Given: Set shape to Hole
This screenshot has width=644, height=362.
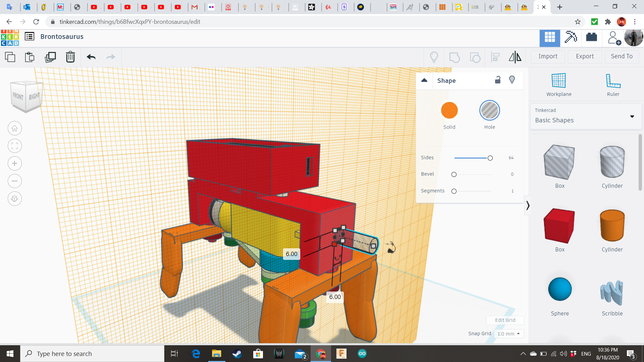Looking at the screenshot, I should 489,111.
